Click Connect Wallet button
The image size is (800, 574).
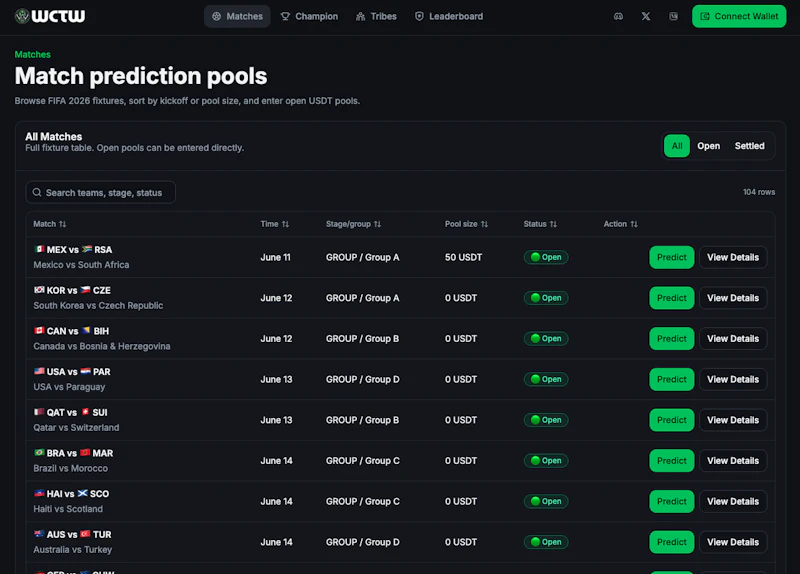739,16
